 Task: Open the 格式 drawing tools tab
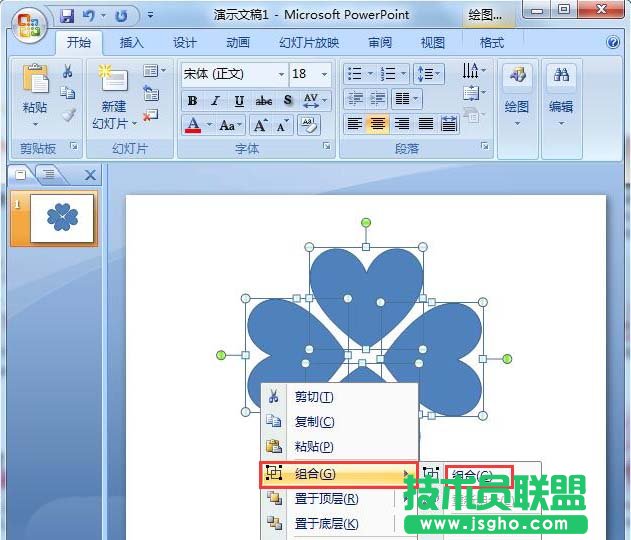[x=492, y=42]
